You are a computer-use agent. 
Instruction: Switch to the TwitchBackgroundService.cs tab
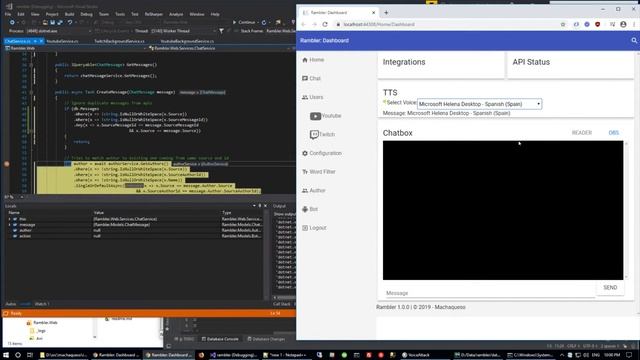pos(119,41)
